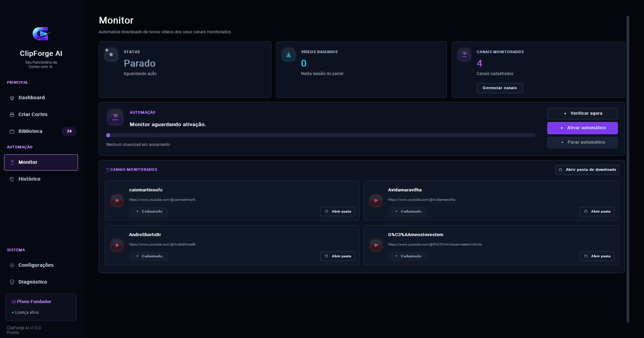Click the Gerenciar canais button
Viewport: 644px width, 338px height.
(x=500, y=88)
